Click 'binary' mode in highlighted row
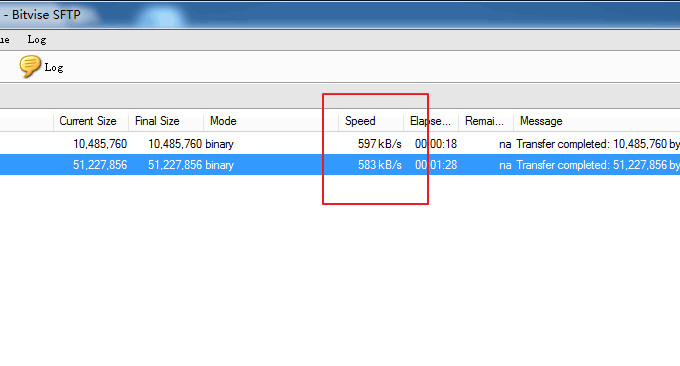Screen dimensions: 680x366 coord(219,165)
